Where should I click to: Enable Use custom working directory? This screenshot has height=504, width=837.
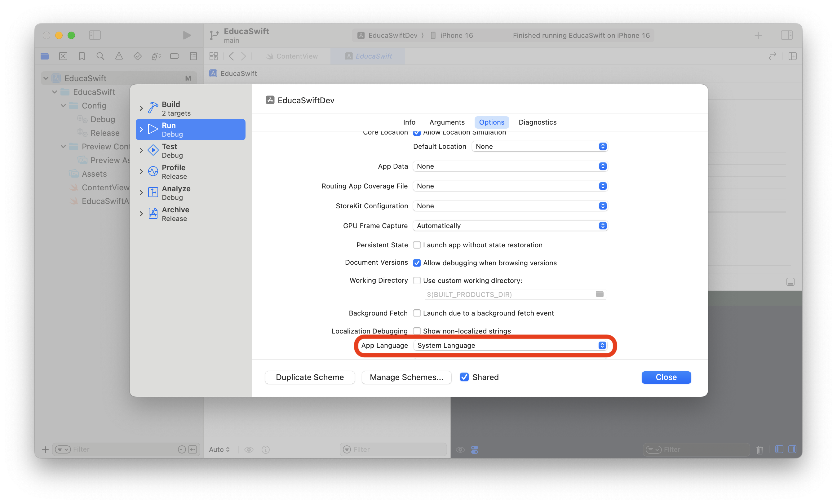pyautogui.click(x=417, y=281)
